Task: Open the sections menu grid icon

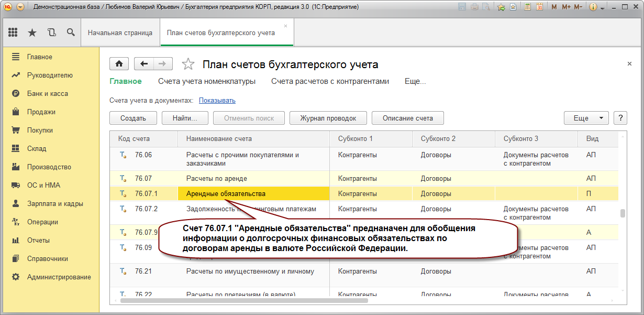Action: coord(13,32)
